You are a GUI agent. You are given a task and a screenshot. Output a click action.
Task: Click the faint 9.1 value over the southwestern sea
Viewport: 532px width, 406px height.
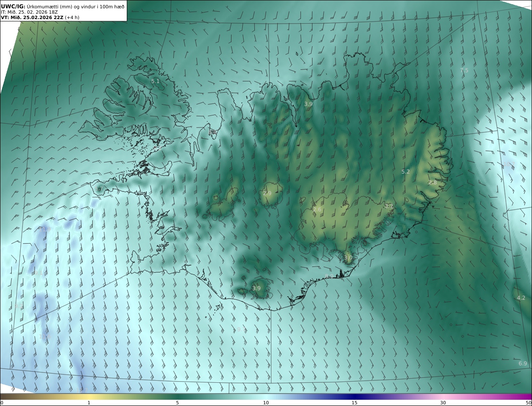click(38, 273)
